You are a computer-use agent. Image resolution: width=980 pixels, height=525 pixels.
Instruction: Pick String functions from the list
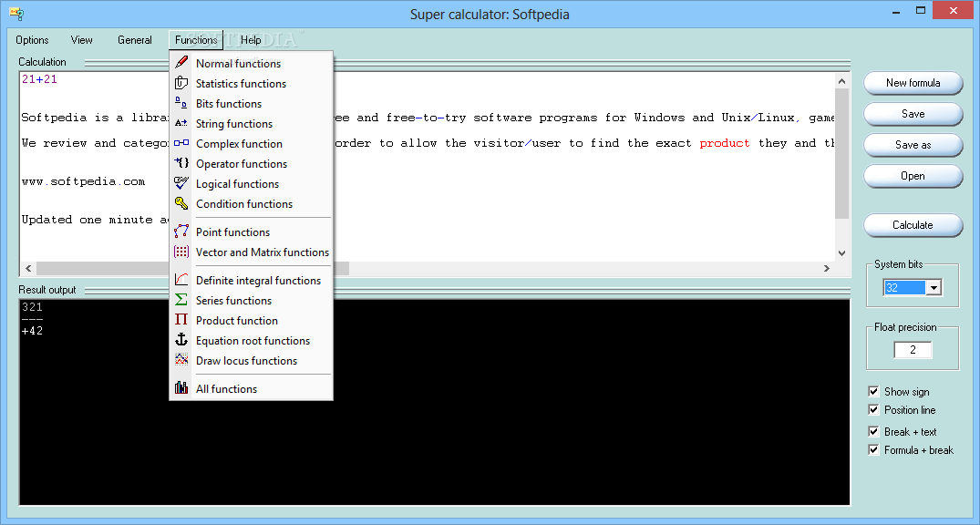tap(252, 123)
